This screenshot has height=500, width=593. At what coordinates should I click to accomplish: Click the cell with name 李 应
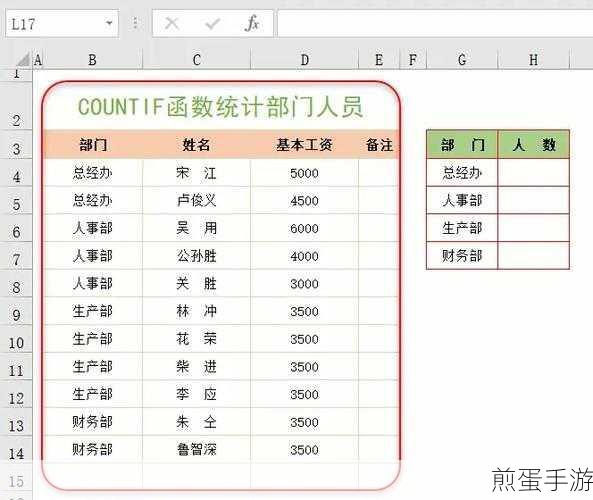point(196,394)
